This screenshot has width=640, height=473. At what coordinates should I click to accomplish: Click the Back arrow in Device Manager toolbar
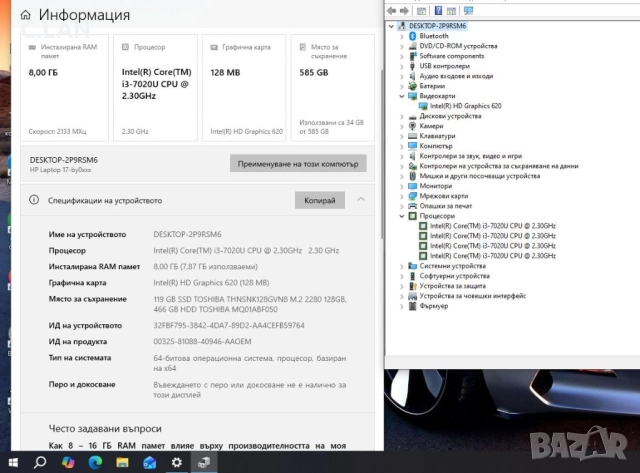click(x=391, y=11)
